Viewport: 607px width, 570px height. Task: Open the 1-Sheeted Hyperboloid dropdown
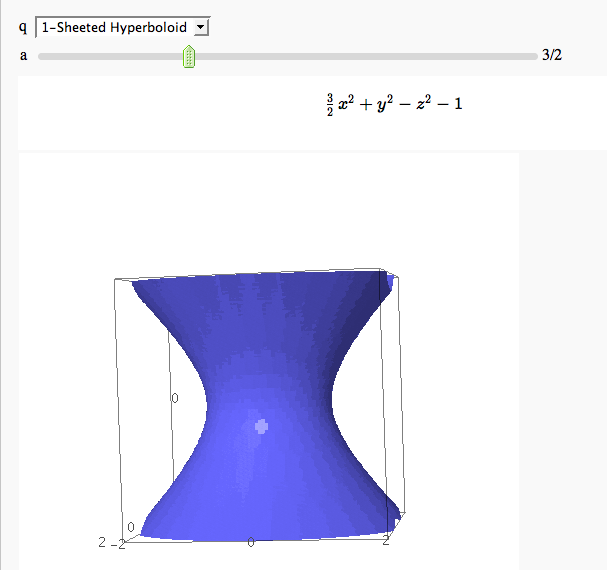115,27
